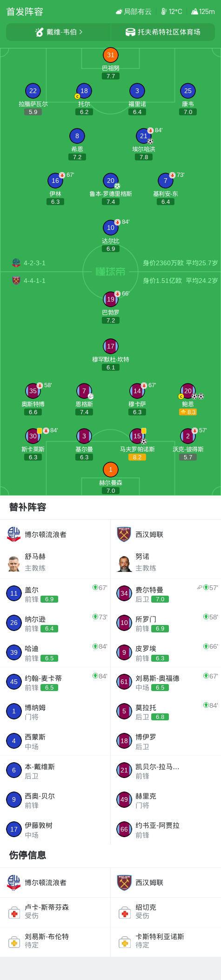Click Bolton crest in substitutes header
This screenshot has width=221, height=980.
coord(14,534)
